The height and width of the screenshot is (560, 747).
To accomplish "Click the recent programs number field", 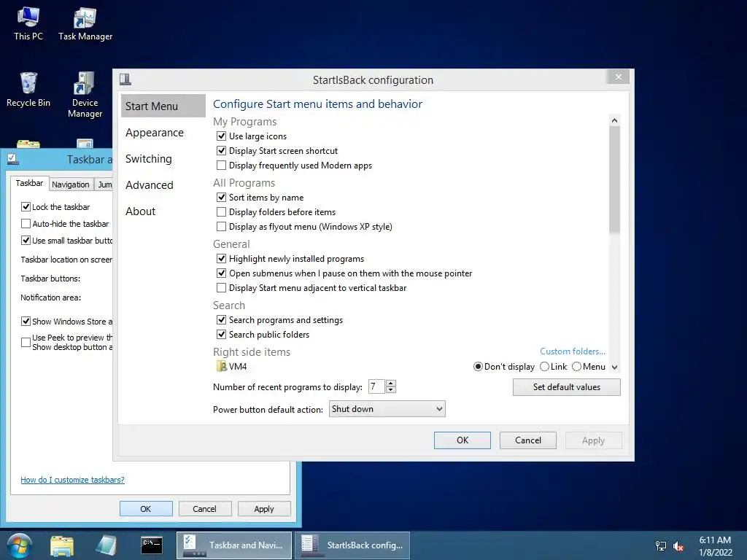I will pyautogui.click(x=377, y=386).
